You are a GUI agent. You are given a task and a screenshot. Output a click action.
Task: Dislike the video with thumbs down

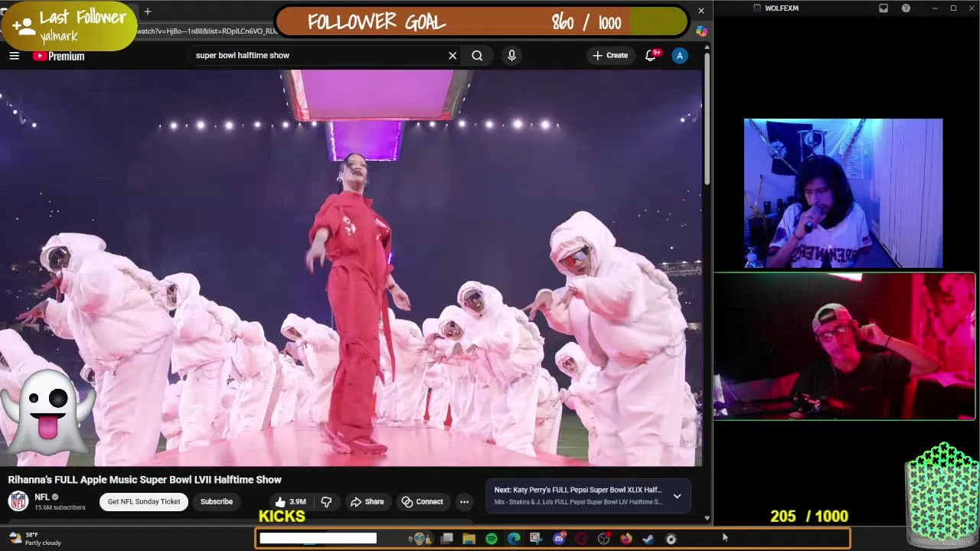coord(326,502)
